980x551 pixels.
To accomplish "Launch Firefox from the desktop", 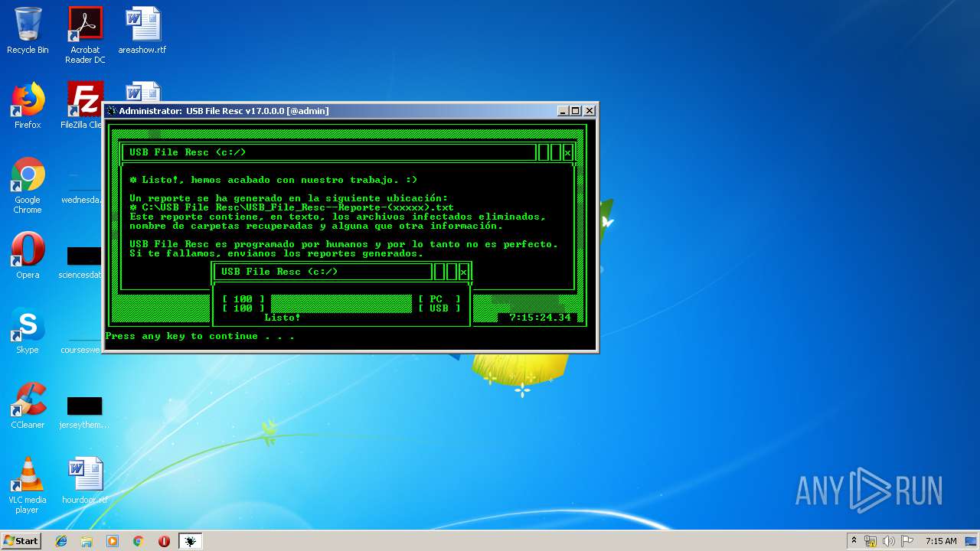I will [28, 106].
